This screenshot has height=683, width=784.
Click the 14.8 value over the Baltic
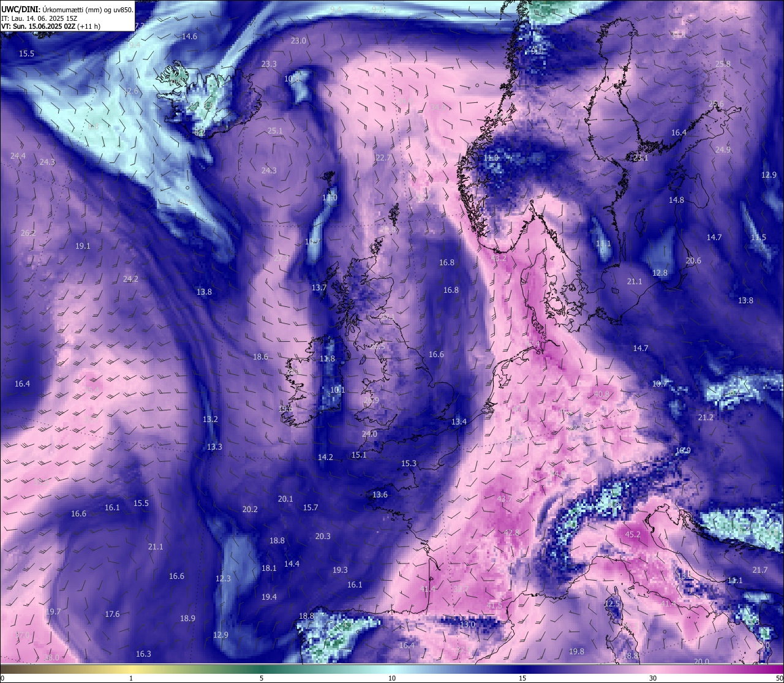click(x=676, y=200)
